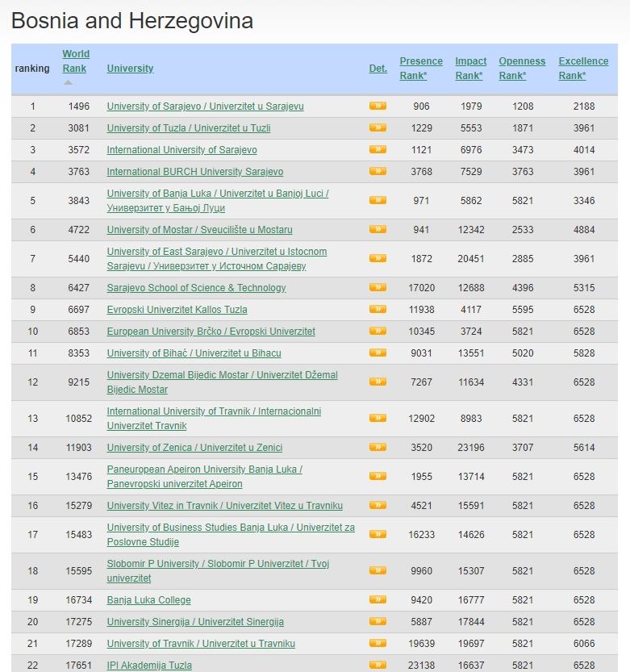Sort by Excellence Rank column header
The image size is (630, 672).
tap(583, 68)
